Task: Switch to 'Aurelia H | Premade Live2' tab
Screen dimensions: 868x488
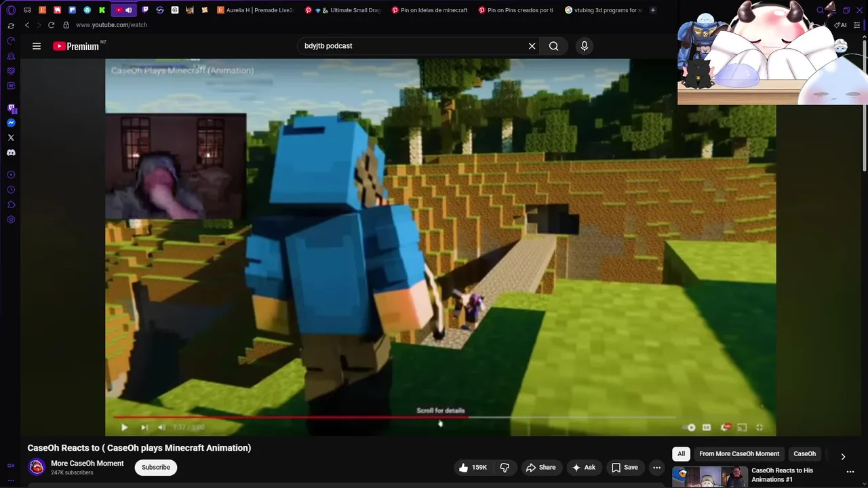Action: [256, 10]
